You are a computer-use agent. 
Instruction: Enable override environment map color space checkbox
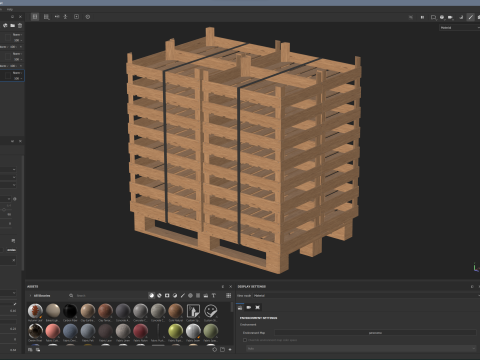click(245, 340)
